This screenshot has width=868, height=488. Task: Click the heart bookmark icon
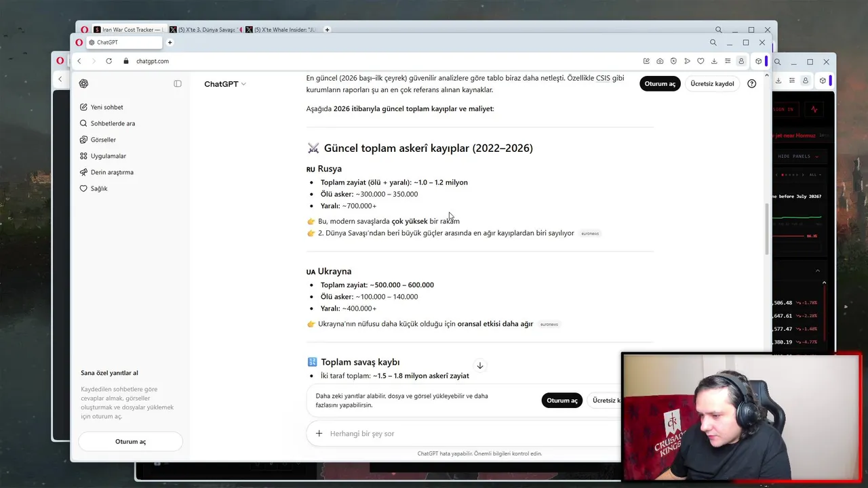[701, 61]
